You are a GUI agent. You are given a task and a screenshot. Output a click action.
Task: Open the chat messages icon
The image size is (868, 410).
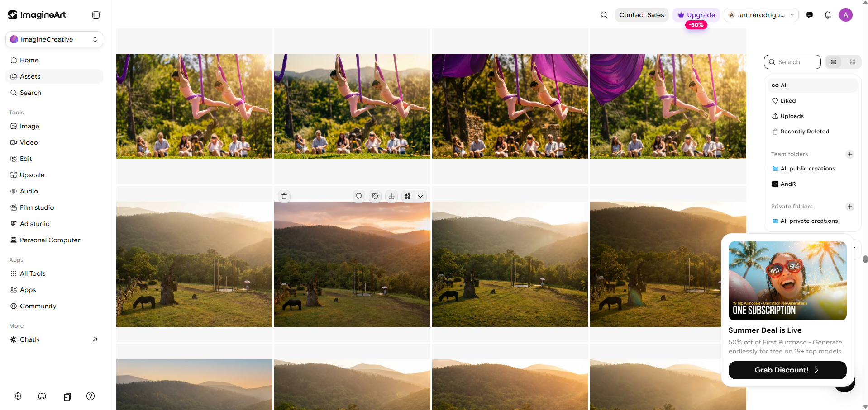click(x=810, y=15)
